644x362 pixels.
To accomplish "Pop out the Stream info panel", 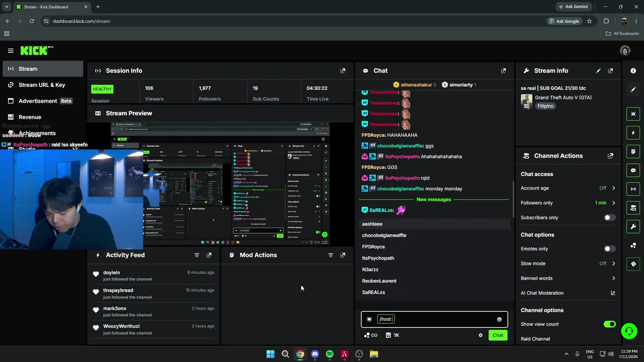I will coord(610,71).
